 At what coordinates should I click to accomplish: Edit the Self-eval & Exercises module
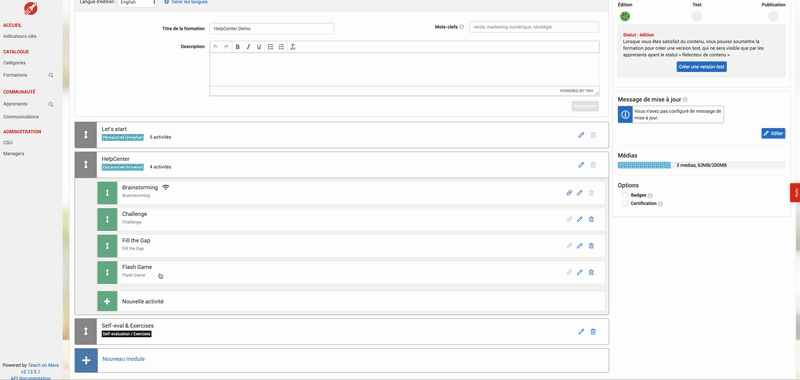point(581,332)
